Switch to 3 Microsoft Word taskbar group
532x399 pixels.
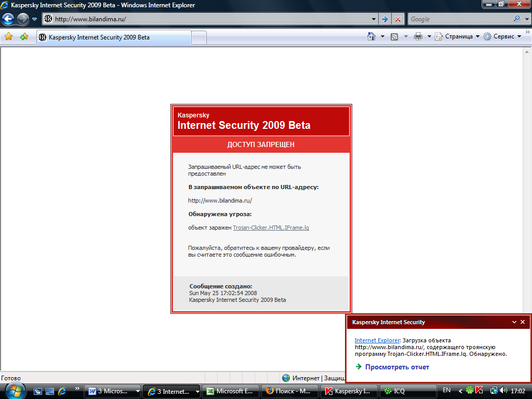(112, 391)
